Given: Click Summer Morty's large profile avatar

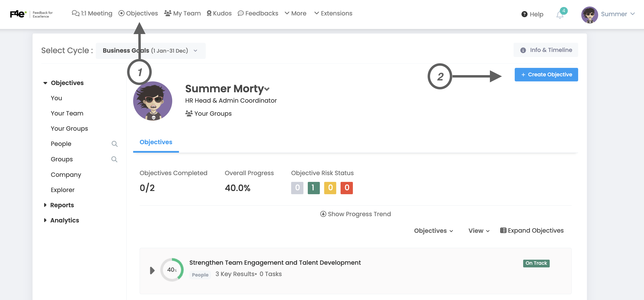Looking at the screenshot, I should pos(152,101).
